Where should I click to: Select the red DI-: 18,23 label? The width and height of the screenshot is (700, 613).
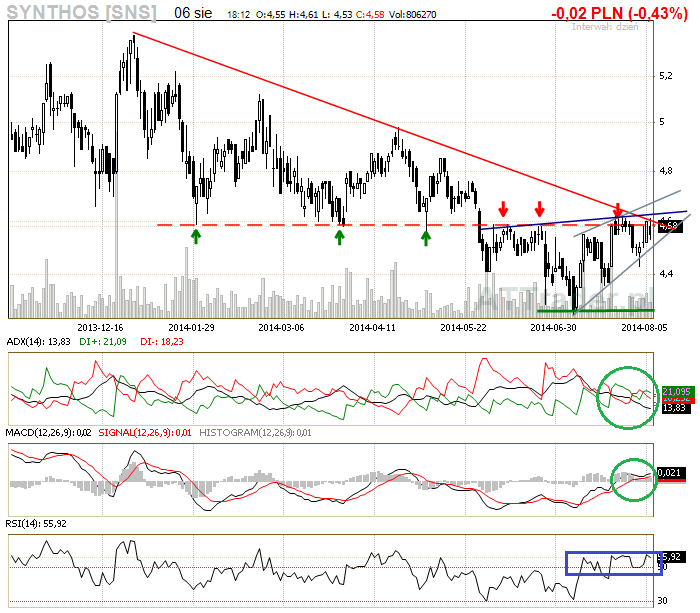(162, 342)
